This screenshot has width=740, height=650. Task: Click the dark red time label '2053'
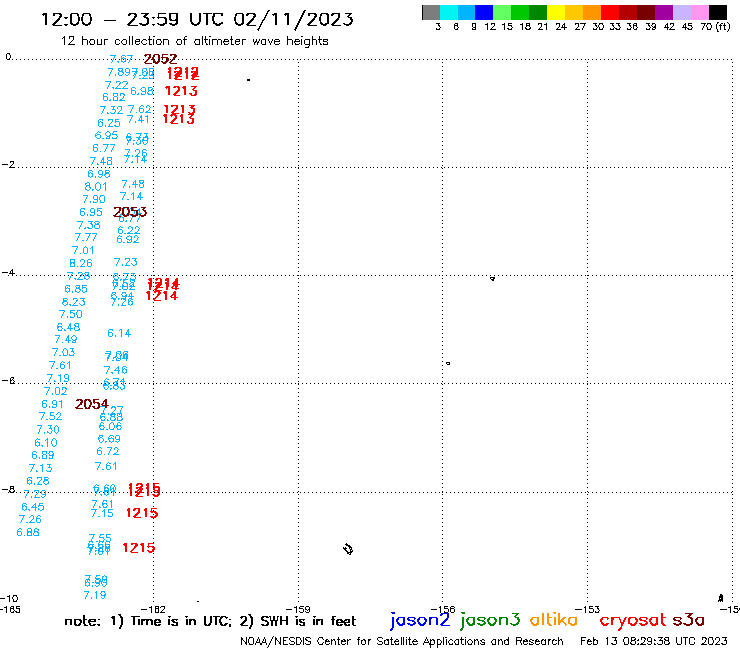[x=130, y=212]
